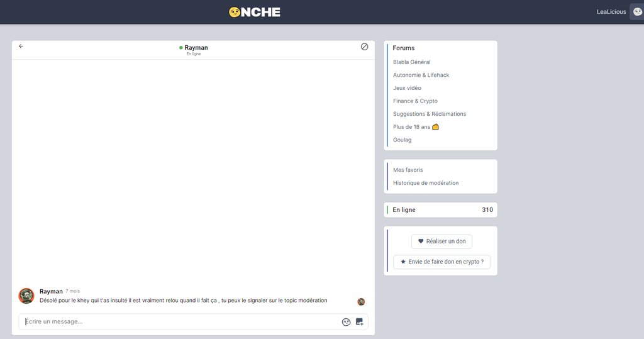Click the 'En ligne' status under the header's Rayman name

point(194,54)
